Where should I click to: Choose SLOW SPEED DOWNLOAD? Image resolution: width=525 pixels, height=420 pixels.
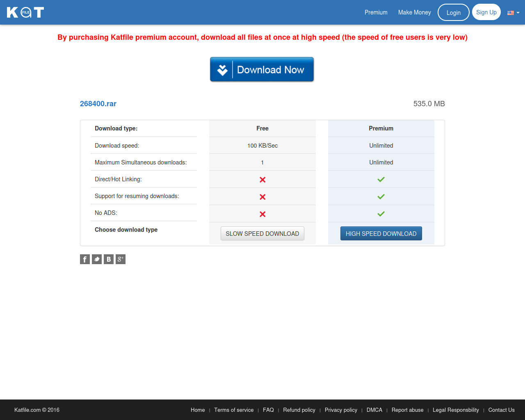pyautogui.click(x=262, y=233)
